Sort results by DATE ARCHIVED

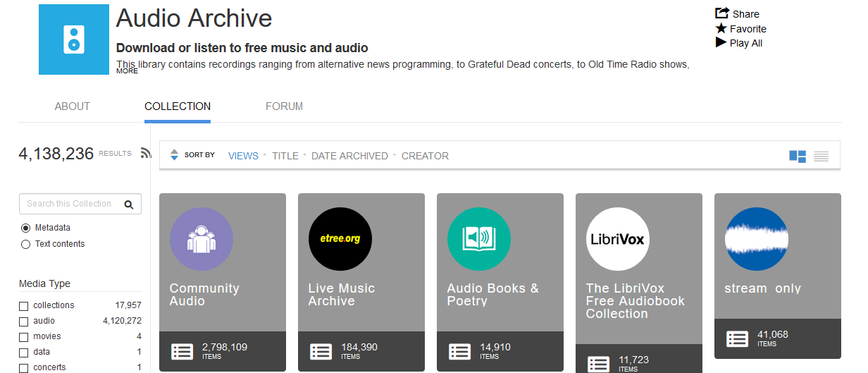(349, 156)
